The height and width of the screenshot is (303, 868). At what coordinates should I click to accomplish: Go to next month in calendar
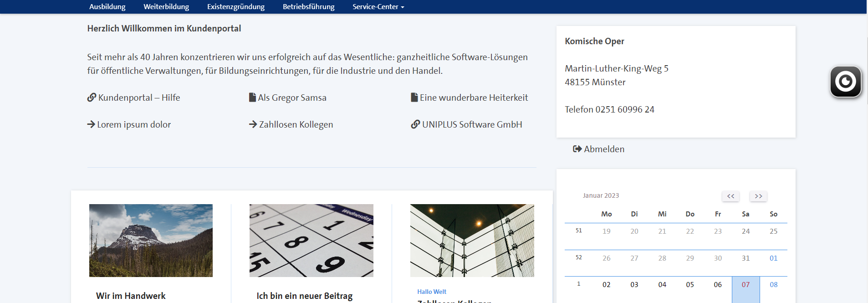[758, 196]
